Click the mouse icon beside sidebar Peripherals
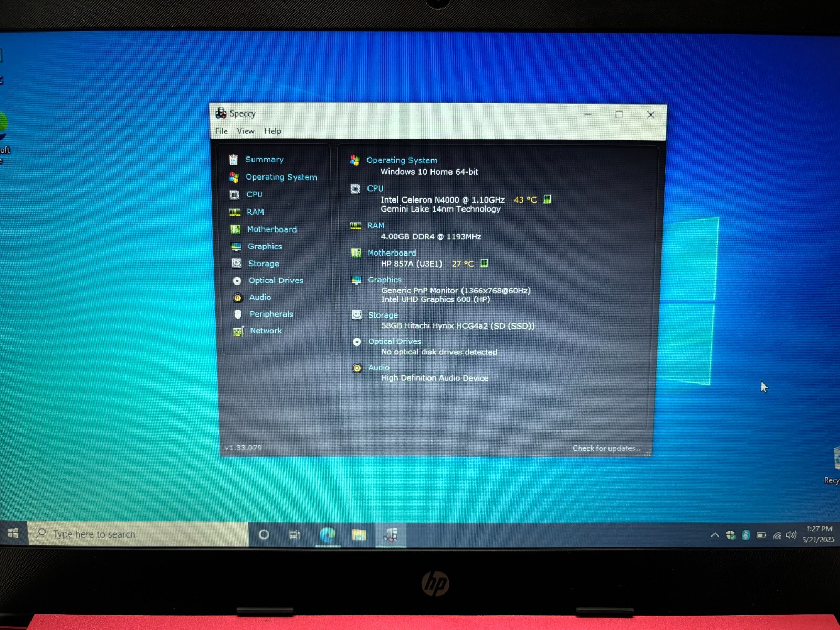 click(x=238, y=314)
